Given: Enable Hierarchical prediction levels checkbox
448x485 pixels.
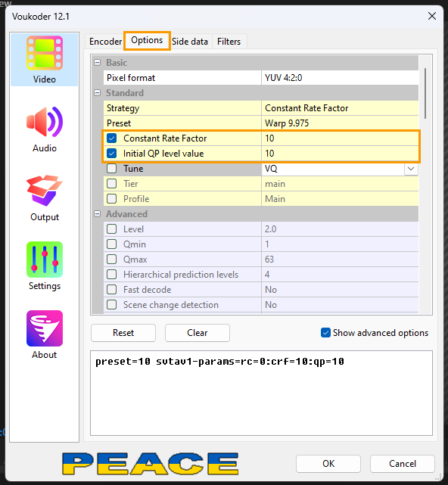Looking at the screenshot, I should [x=112, y=275].
